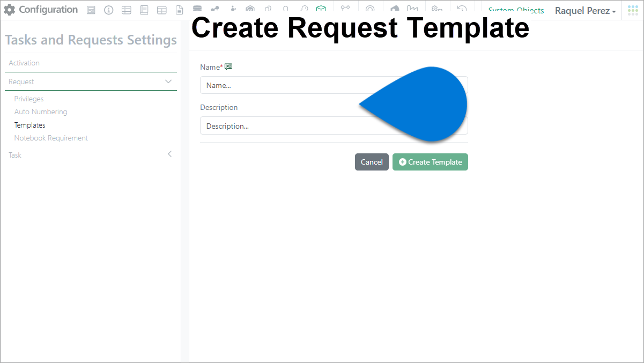Open the notebook icon in top toolbar

tap(144, 10)
